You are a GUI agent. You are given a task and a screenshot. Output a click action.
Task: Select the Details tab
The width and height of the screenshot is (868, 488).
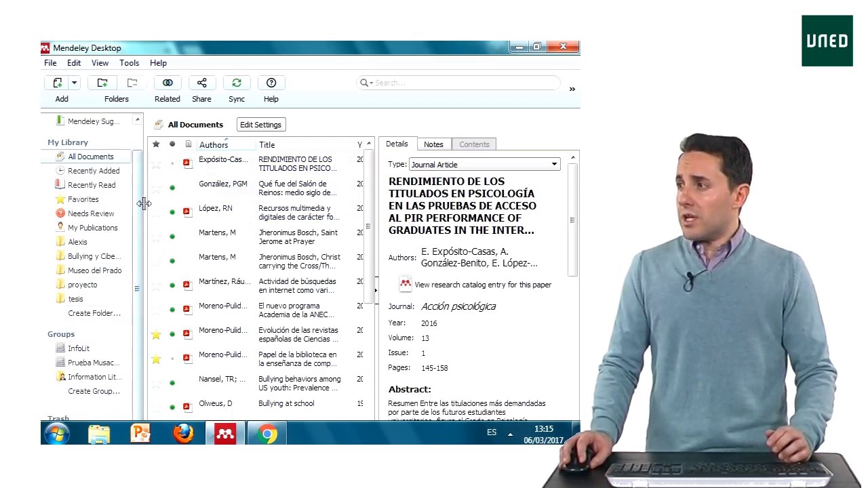point(397,144)
